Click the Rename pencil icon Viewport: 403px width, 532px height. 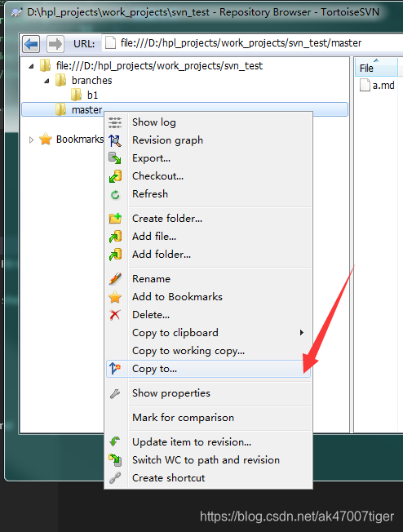click(115, 279)
